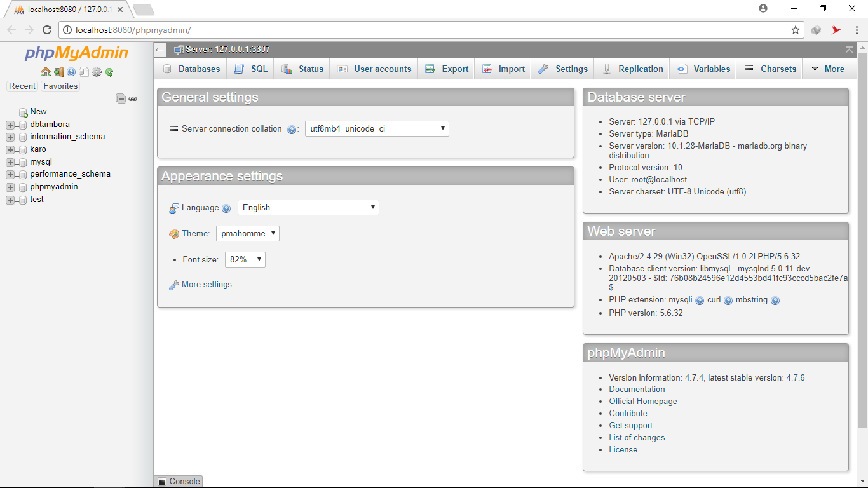The height and width of the screenshot is (488, 868).
Task: Reload the navigation panel with the green arrow icon
Action: pyautogui.click(x=109, y=72)
